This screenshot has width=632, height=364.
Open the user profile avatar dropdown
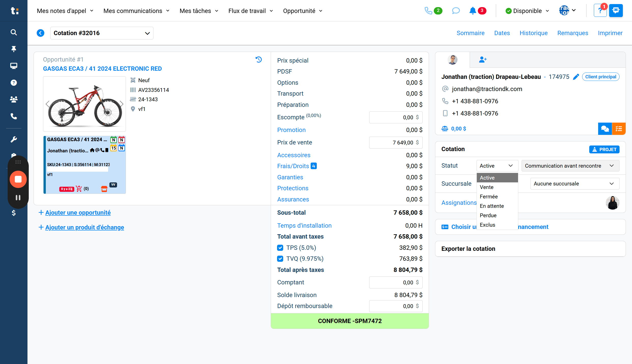point(567,10)
